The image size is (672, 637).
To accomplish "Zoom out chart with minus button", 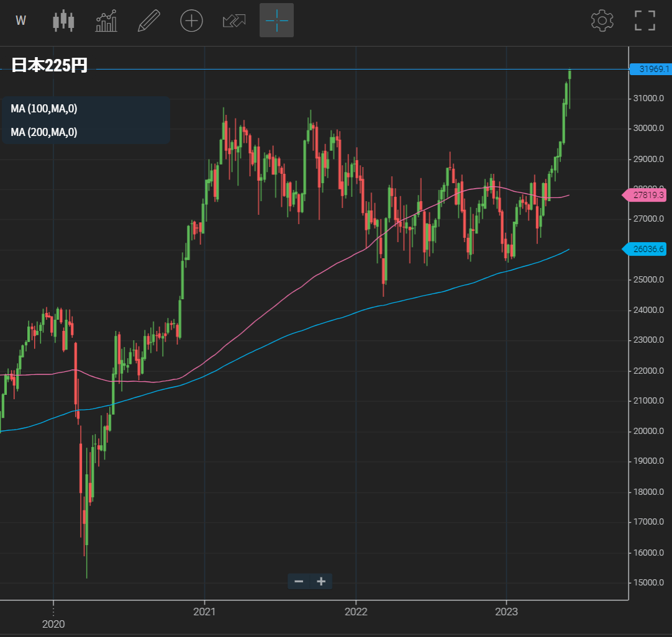I will click(x=299, y=581).
